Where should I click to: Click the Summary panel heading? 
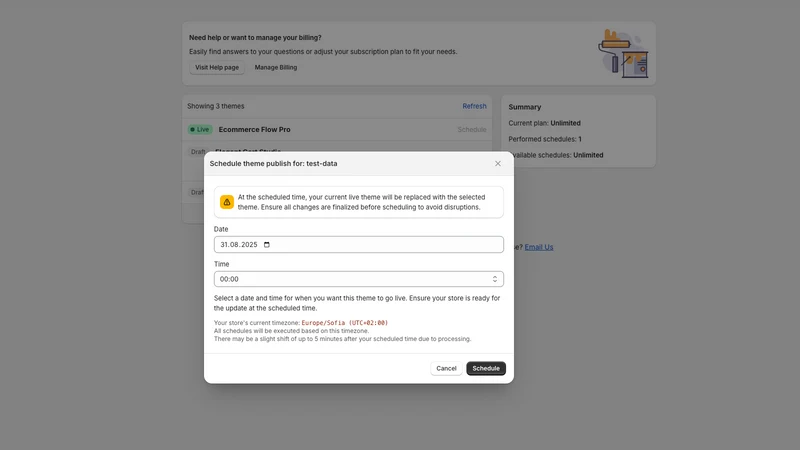click(524, 107)
